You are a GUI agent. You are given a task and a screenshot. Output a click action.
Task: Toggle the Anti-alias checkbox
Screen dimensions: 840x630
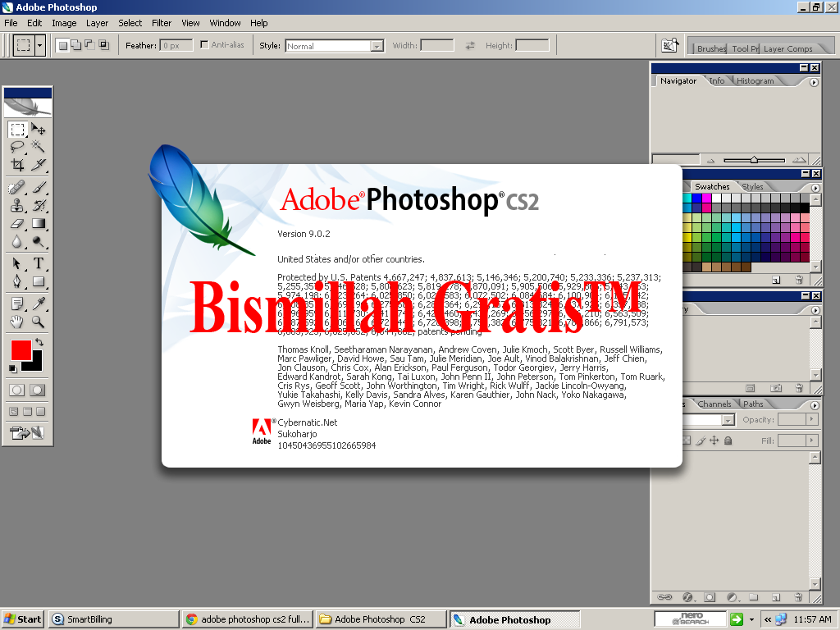coord(204,44)
